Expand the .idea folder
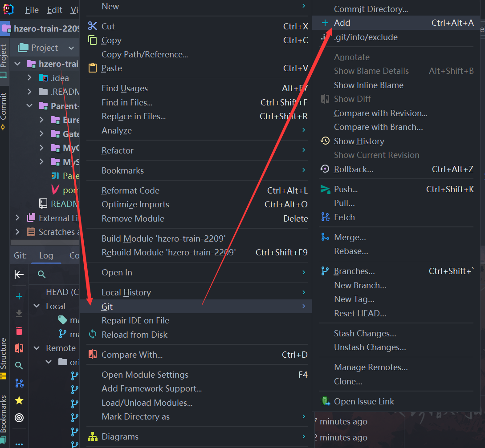This screenshot has height=448, width=485. point(29,77)
